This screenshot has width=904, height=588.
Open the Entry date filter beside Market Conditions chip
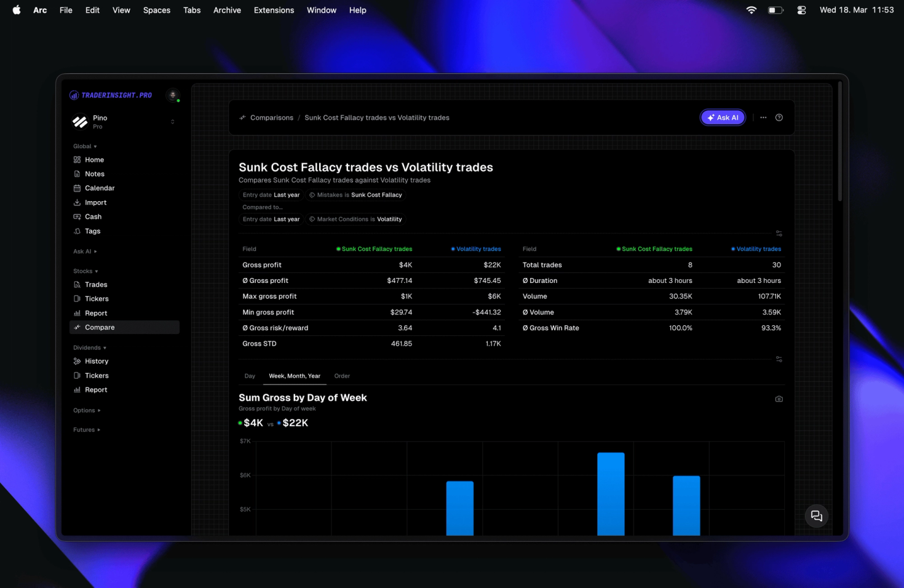point(271,219)
